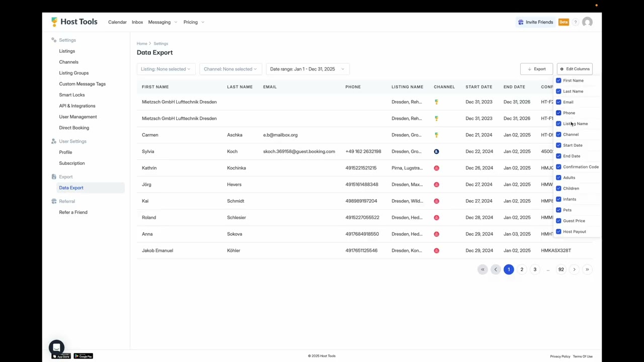The height and width of the screenshot is (362, 644).
Task: Uncheck the Host Payout column checkbox
Action: click(x=558, y=231)
